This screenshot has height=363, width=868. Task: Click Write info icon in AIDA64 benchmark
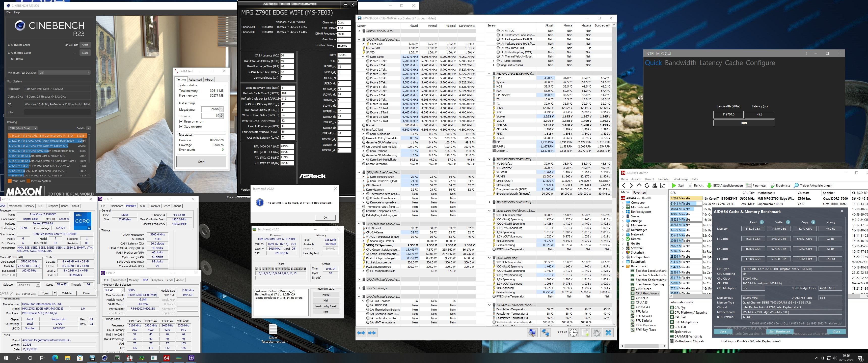click(x=788, y=222)
